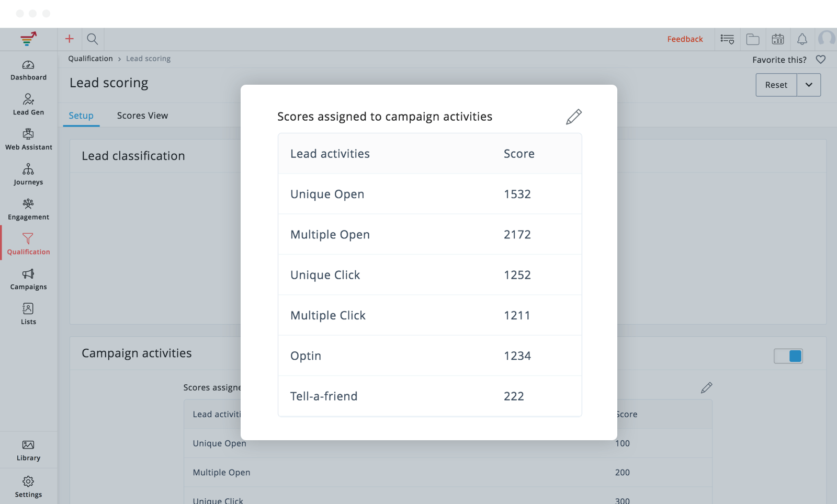Toggle the Campaign activities switch
837x504 pixels.
point(788,356)
